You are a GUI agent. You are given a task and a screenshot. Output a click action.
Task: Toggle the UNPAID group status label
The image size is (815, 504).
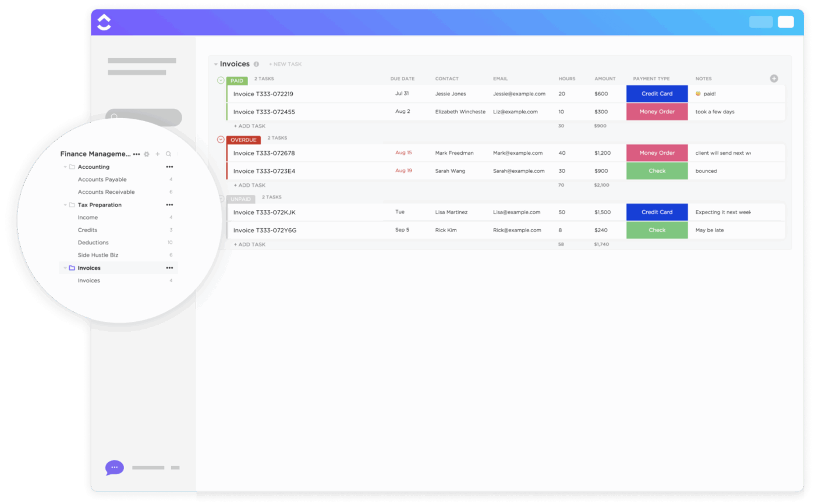241,198
